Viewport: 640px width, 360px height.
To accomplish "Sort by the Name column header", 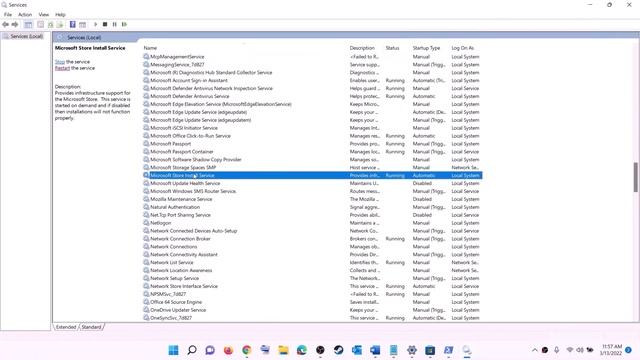I will pyautogui.click(x=150, y=48).
